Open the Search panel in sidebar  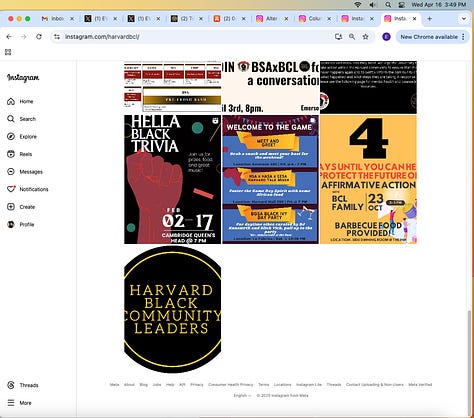coord(21,119)
